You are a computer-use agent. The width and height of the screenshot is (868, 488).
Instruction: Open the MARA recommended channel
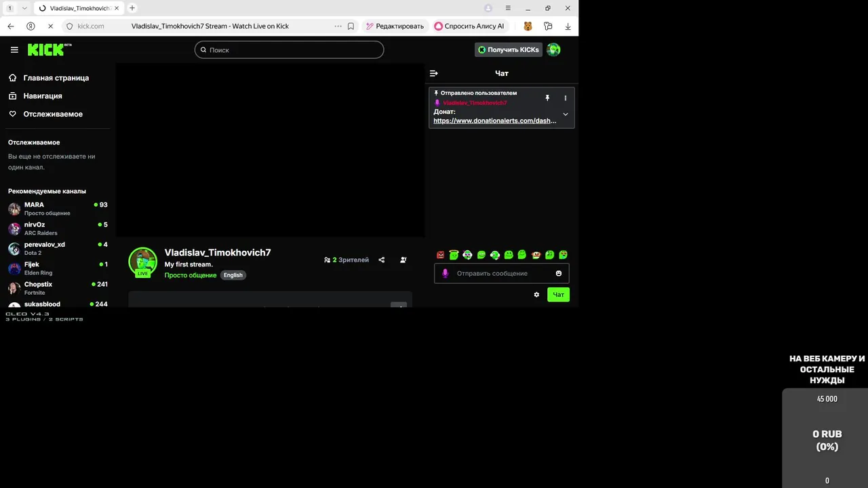pos(58,209)
